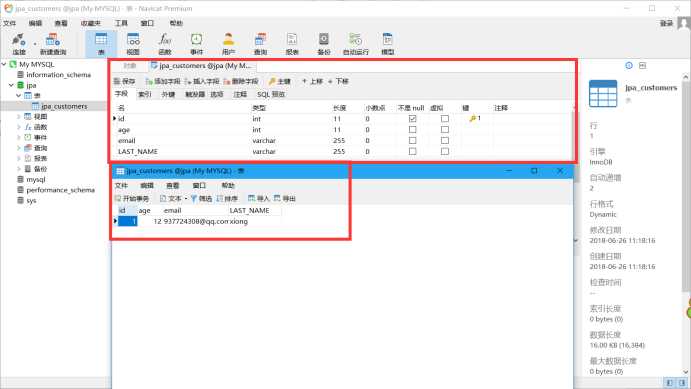Open the Tools (工具) menu
Screen dimensions: 691x389
click(x=121, y=23)
